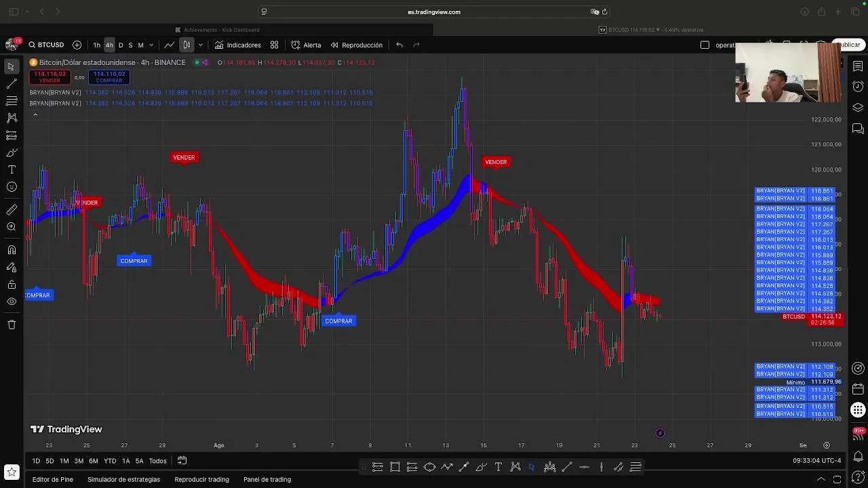Toggle lock all drawings
This screenshot has width=868, height=488.
(12, 285)
